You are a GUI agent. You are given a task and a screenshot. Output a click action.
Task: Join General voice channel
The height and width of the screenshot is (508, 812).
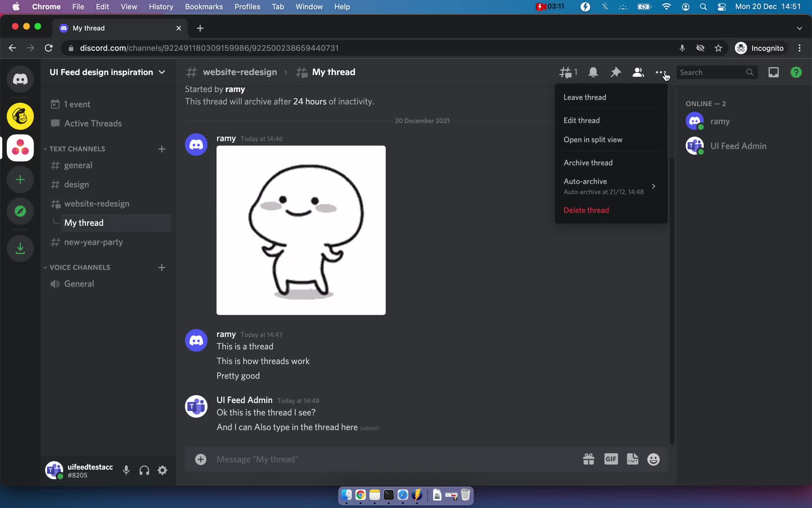click(108, 284)
